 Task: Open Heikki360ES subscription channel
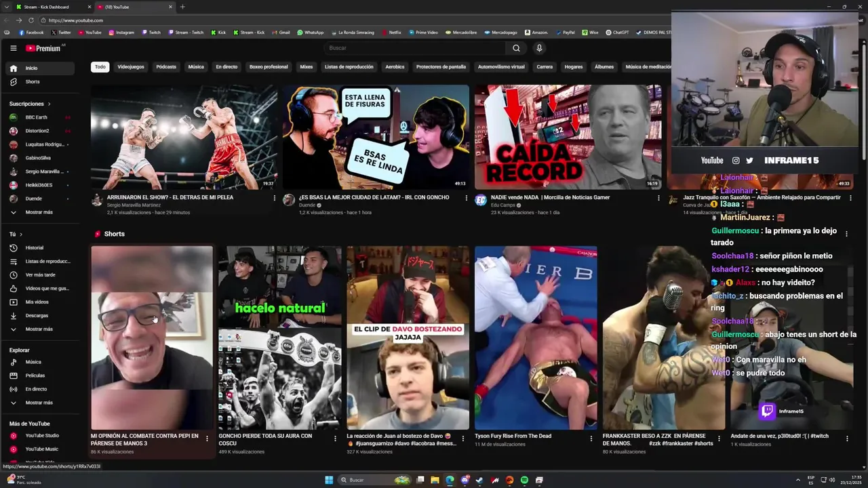[41, 185]
